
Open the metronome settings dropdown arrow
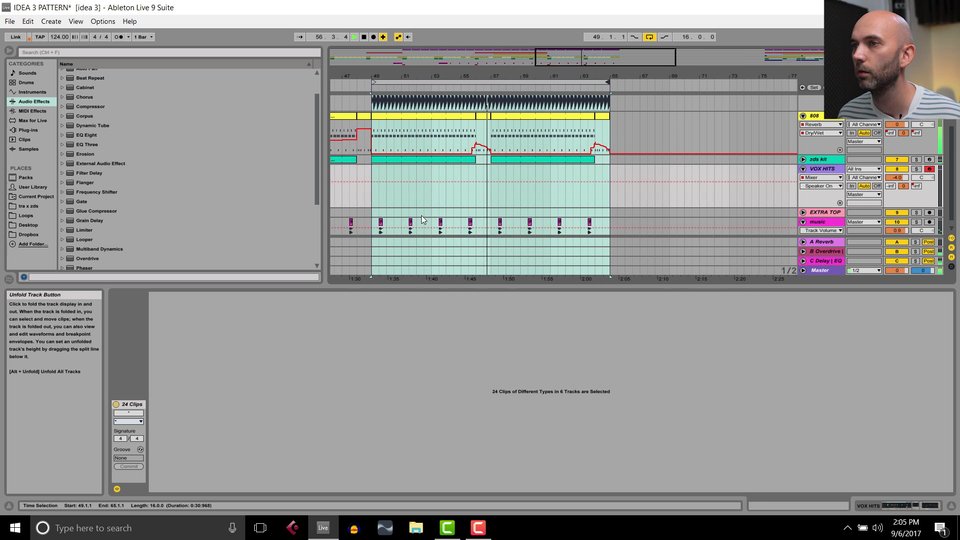click(x=127, y=37)
